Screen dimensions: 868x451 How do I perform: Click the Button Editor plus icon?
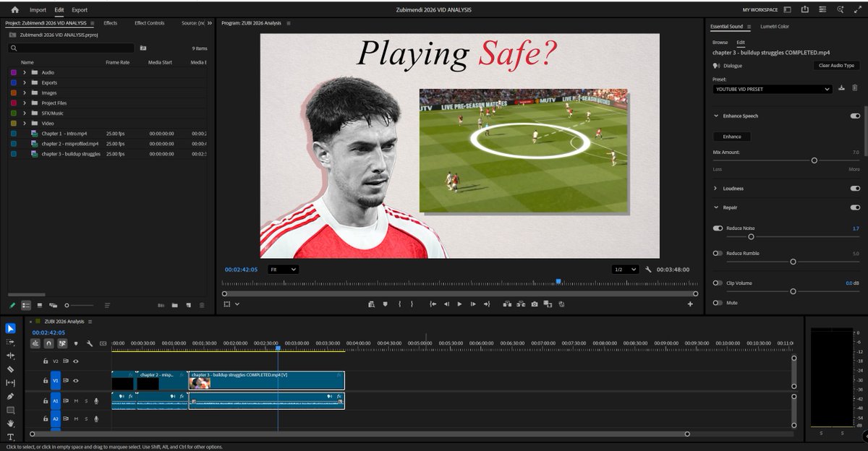click(x=690, y=304)
